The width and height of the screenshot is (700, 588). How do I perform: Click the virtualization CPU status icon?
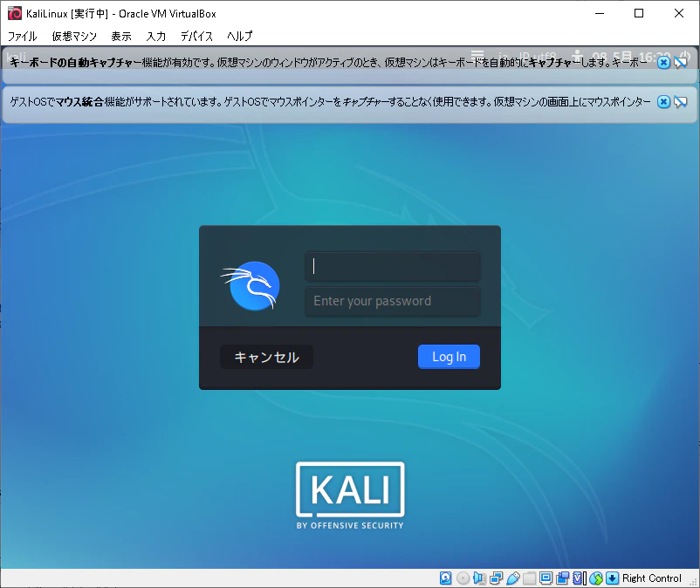click(579, 578)
